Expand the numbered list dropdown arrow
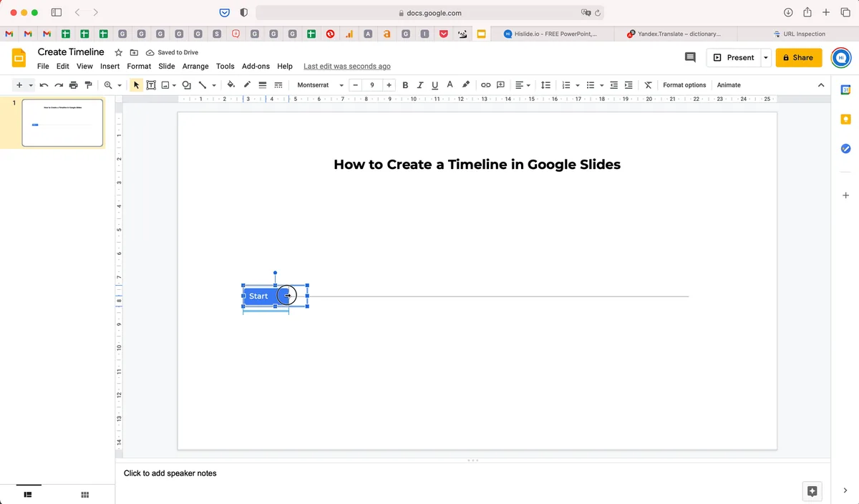Screen dimensions: 859x504 click(x=577, y=85)
